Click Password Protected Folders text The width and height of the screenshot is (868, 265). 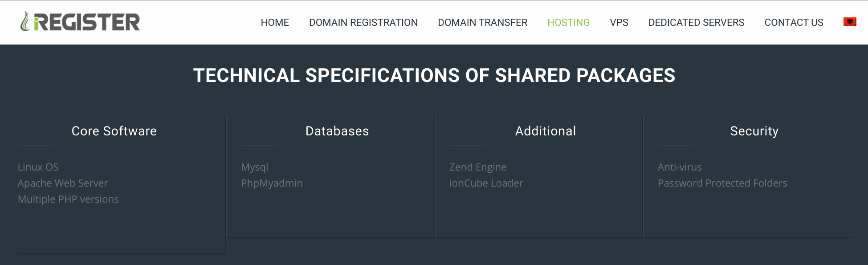722,183
